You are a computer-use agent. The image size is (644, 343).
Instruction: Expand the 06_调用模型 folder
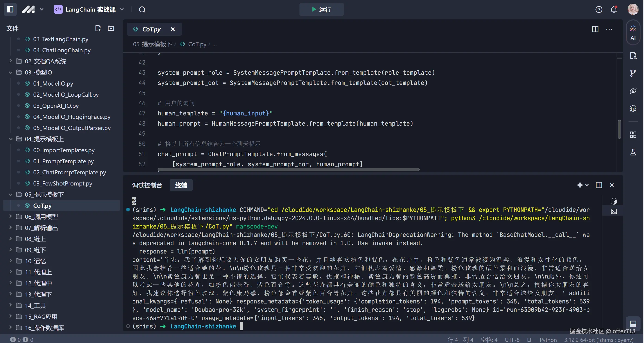pyautogui.click(x=41, y=216)
